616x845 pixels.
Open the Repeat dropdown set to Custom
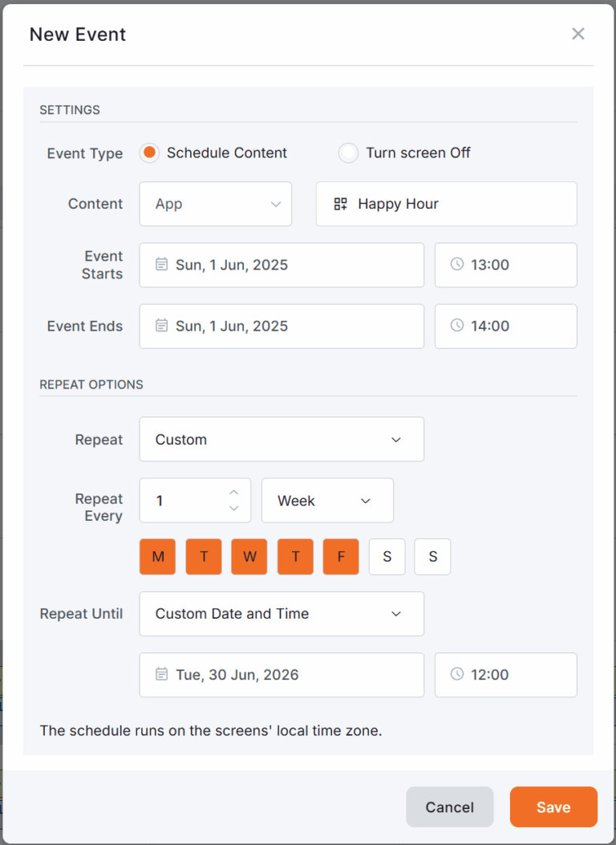pyautogui.click(x=282, y=439)
